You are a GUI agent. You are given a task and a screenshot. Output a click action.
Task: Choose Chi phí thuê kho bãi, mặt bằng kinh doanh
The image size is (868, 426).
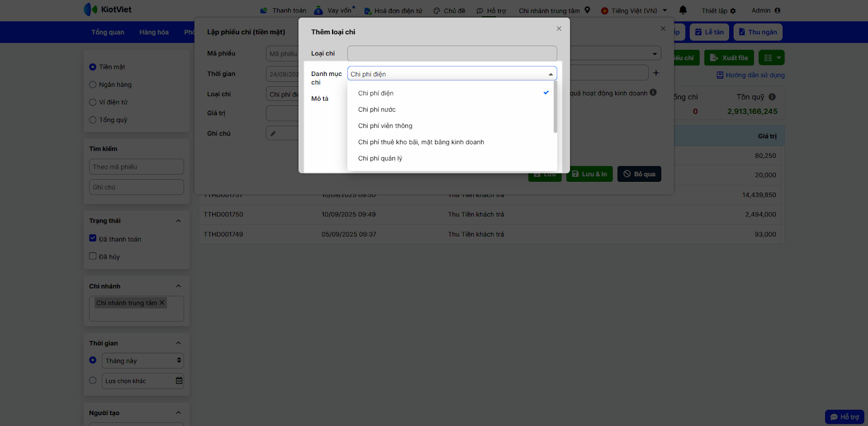[x=452, y=142]
